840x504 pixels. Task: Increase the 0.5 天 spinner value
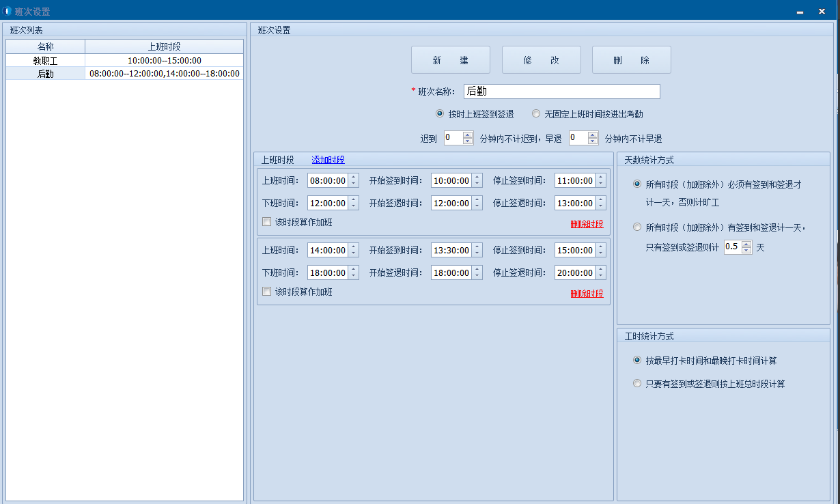point(746,244)
